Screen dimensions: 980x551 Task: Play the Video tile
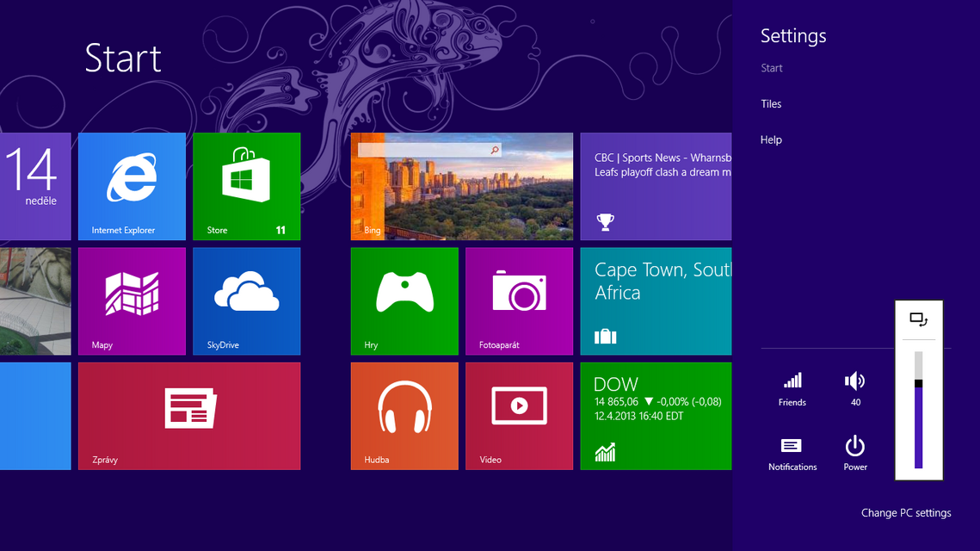pyautogui.click(x=519, y=415)
